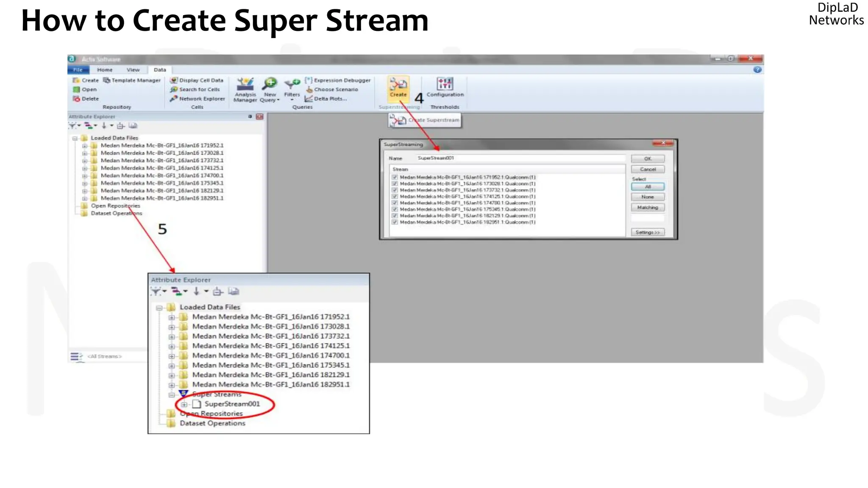The image size is (868, 488).
Task: Uncheck stream 174700.1:Qualcomm checkbox
Action: click(x=395, y=202)
